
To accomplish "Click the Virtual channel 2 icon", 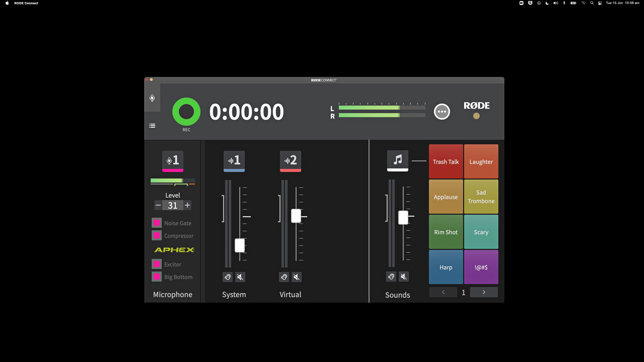I will 290,160.
